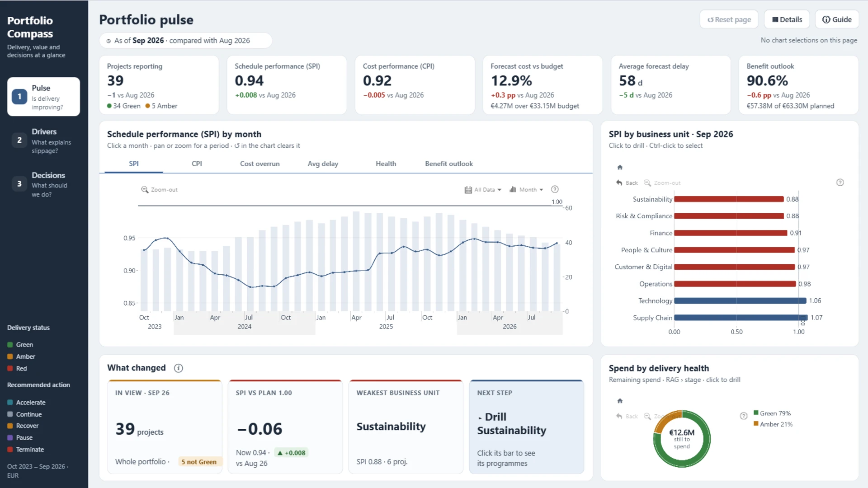Toggle the Pause recommended action filter
868x488 pixels.
click(20, 438)
